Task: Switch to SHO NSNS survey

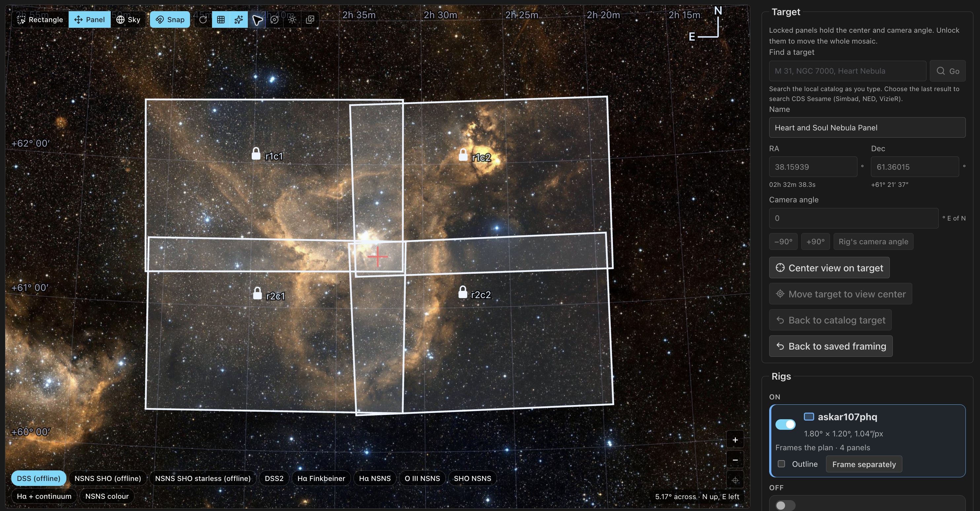Action: coord(472,478)
